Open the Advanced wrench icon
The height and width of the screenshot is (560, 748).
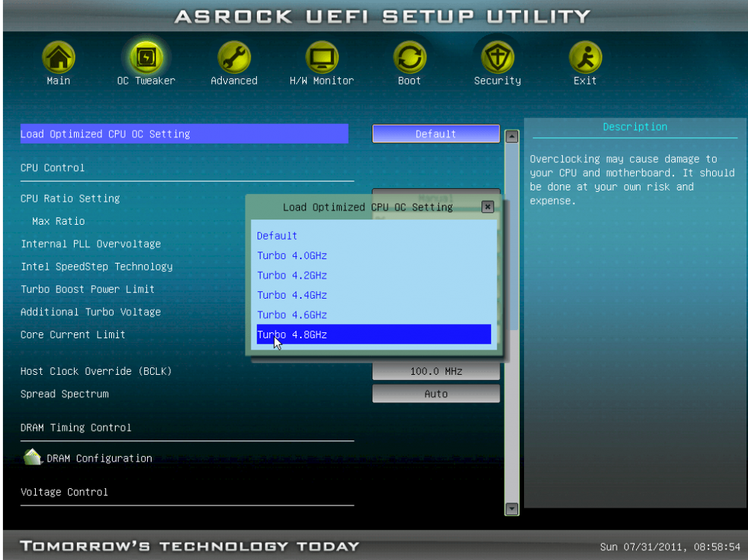click(x=234, y=57)
